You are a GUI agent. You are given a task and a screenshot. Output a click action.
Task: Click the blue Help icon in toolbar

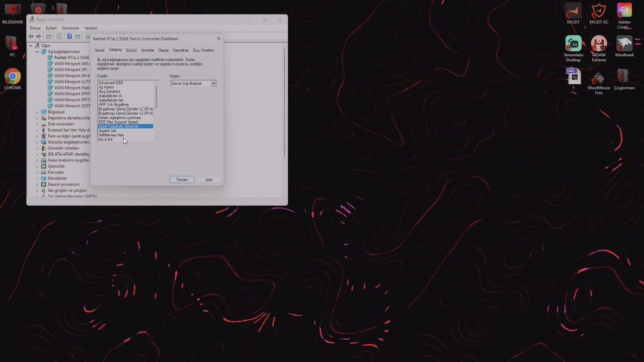(69, 37)
